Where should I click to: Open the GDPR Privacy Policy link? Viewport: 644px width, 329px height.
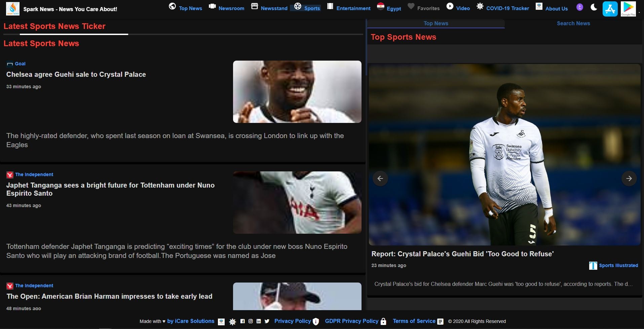[x=352, y=321]
